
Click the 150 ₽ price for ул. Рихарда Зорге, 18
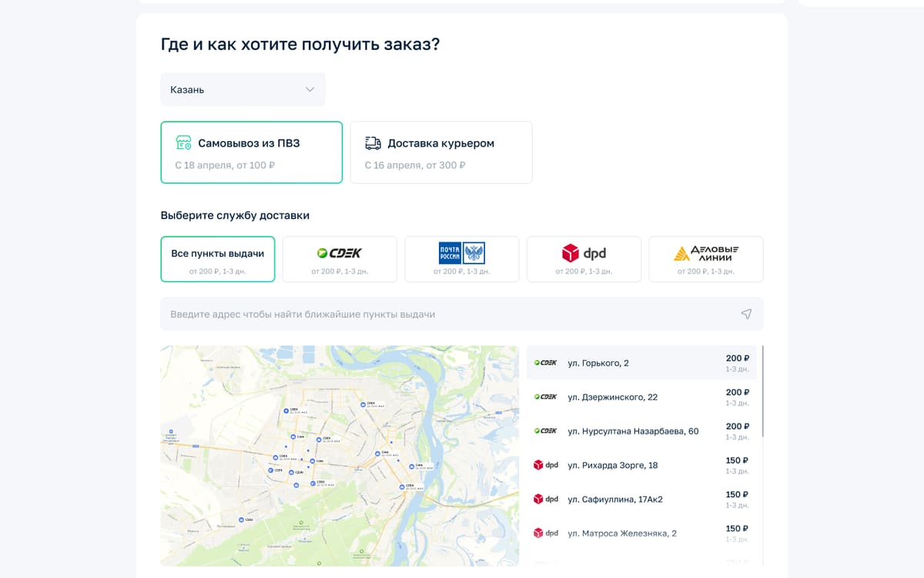pos(738,460)
